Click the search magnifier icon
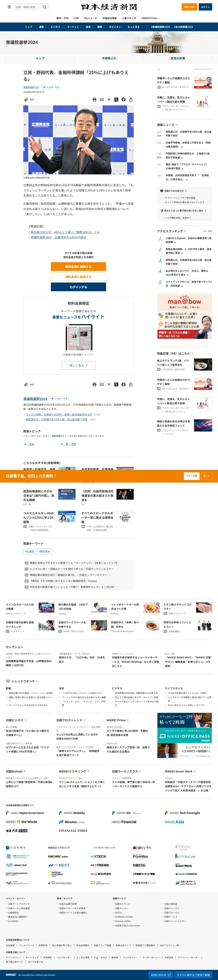 [x=45, y=7]
